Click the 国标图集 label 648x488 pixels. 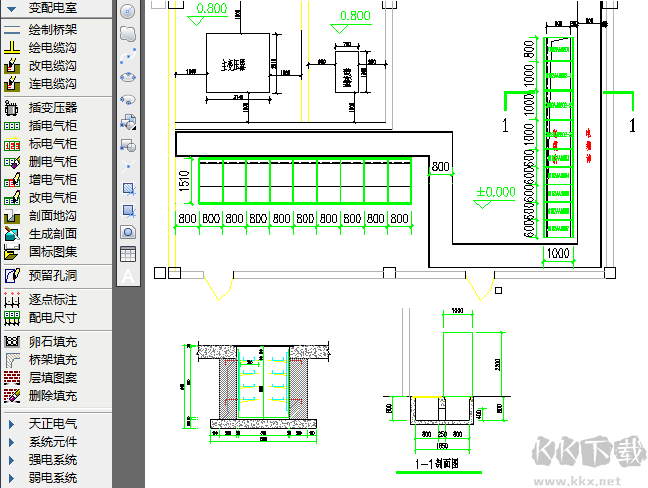tap(53, 252)
